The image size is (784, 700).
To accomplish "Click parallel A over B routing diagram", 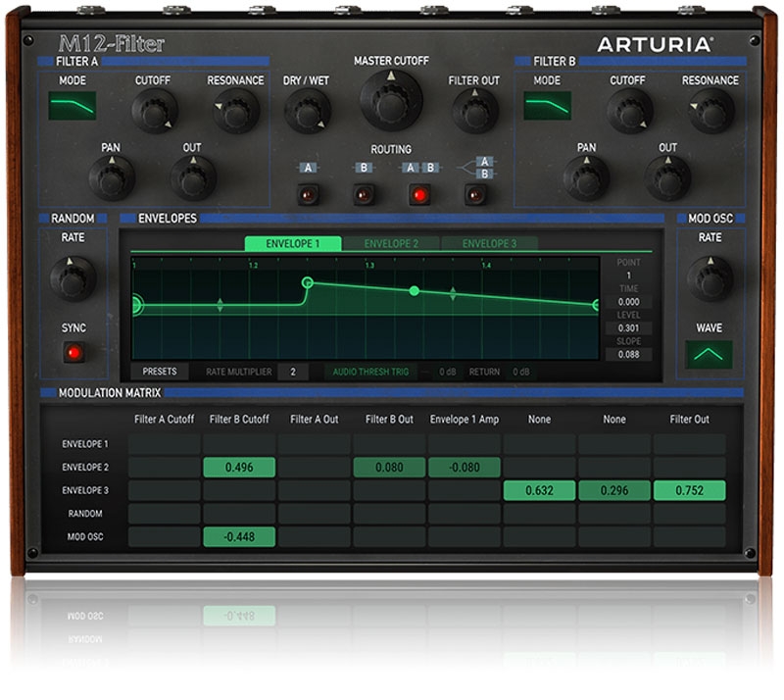I will [x=477, y=168].
